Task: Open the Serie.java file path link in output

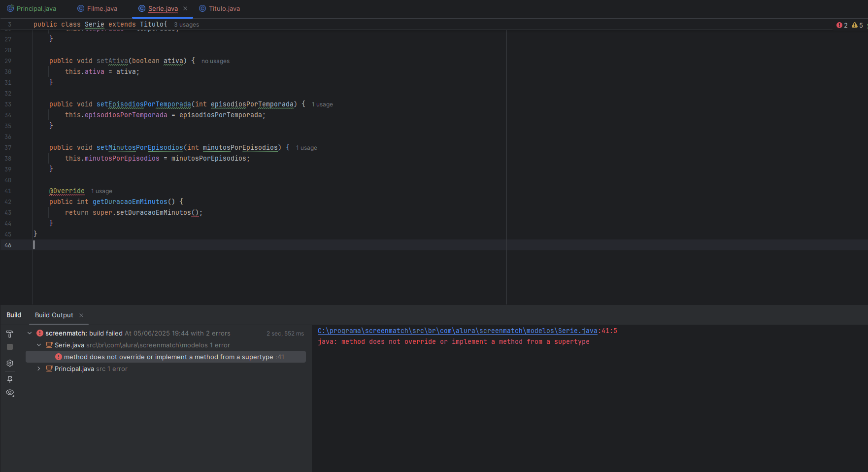Action: (x=457, y=331)
